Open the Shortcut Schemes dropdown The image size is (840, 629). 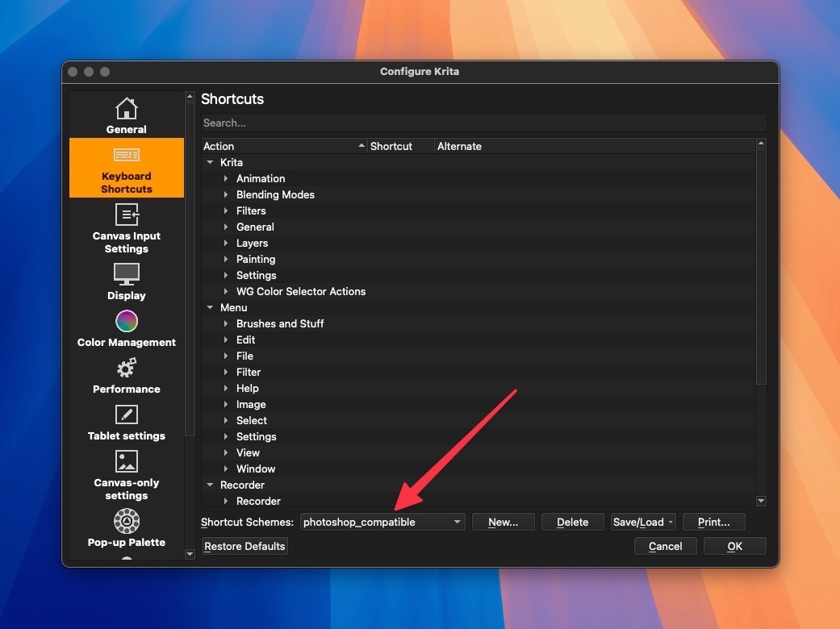tap(382, 522)
